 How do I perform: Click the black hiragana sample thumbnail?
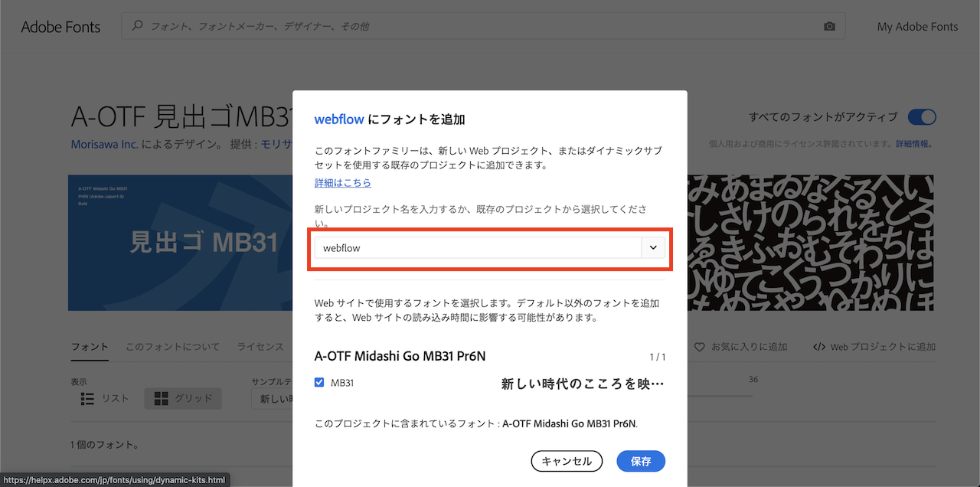click(x=810, y=243)
